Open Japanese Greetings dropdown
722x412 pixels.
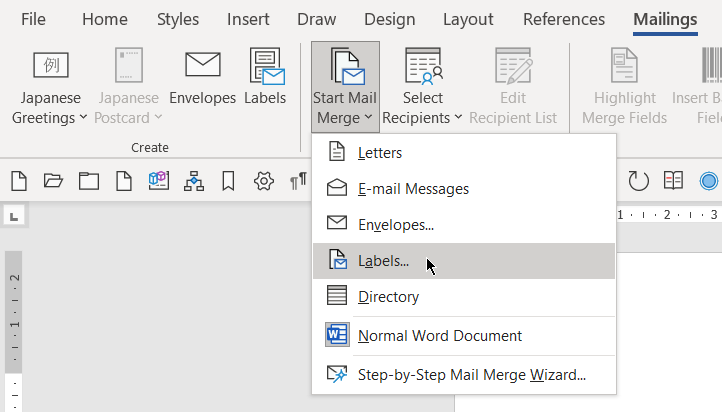(50, 87)
